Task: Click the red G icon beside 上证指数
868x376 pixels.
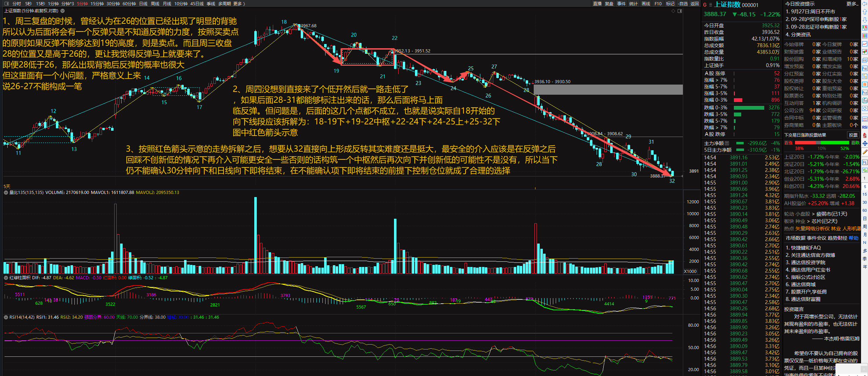Action: [x=705, y=5]
